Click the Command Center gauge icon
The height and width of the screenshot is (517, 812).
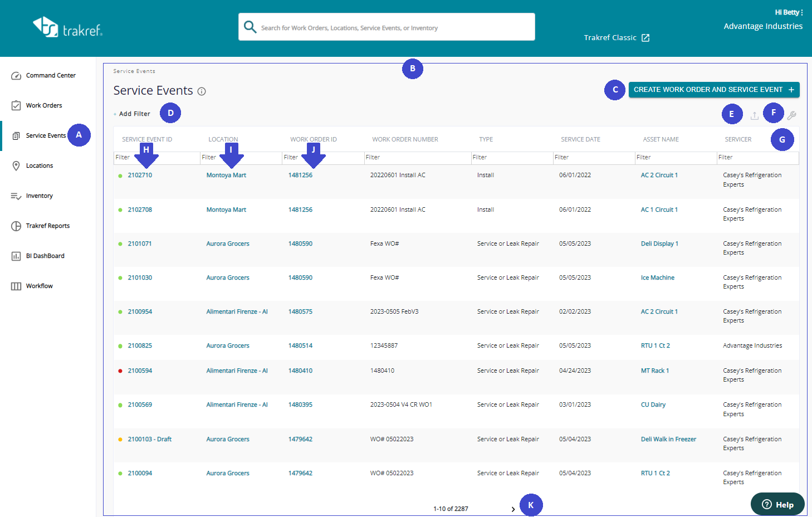tap(16, 76)
